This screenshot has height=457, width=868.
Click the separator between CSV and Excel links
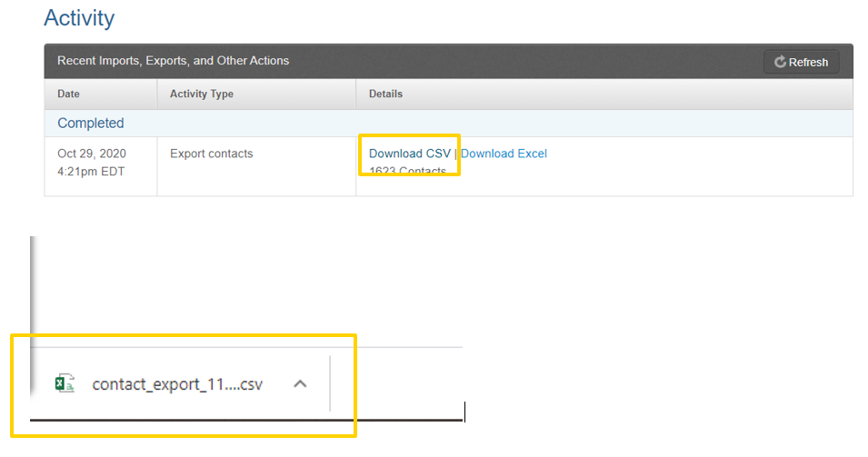point(455,154)
